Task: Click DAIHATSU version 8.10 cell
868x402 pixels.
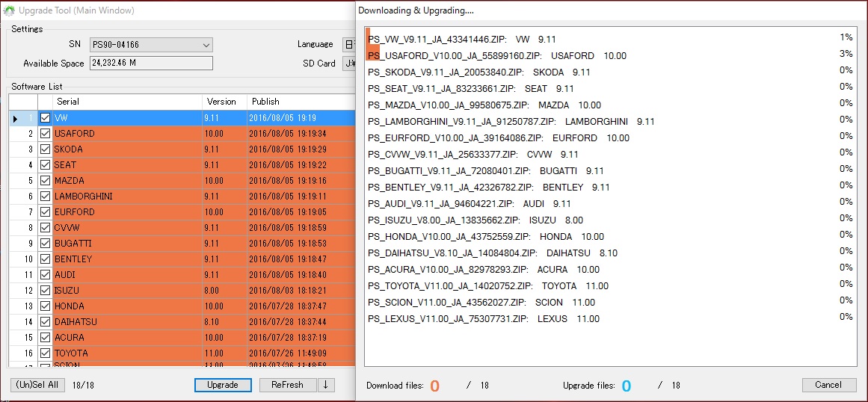Action: (x=224, y=322)
